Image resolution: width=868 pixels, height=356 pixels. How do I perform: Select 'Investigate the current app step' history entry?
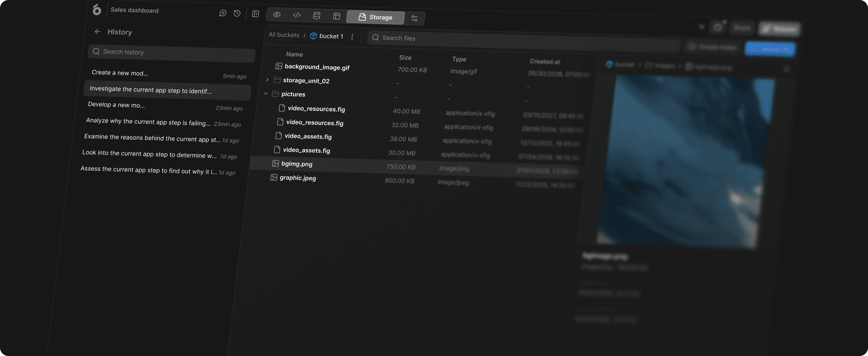tap(167, 90)
